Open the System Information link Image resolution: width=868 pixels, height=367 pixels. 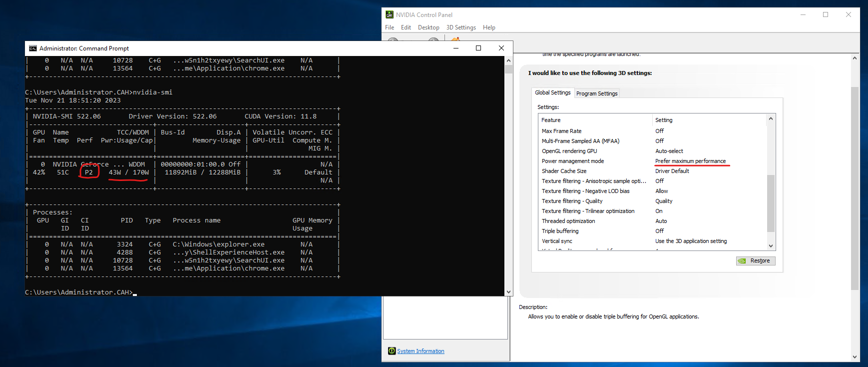point(421,351)
